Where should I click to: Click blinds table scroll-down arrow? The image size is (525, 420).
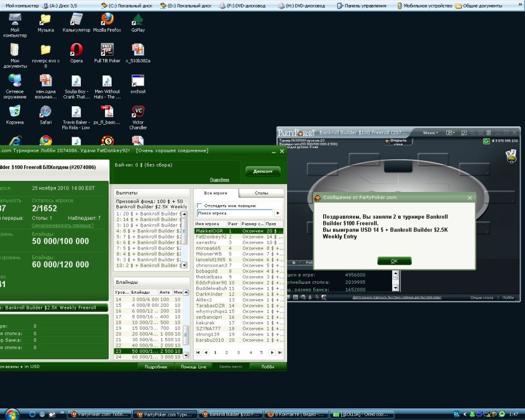(186, 355)
